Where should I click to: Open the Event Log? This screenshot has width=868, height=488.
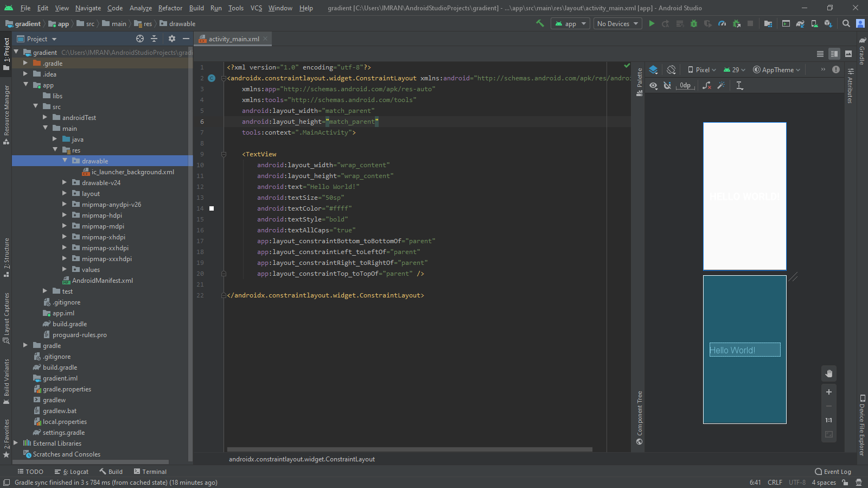pyautogui.click(x=833, y=472)
